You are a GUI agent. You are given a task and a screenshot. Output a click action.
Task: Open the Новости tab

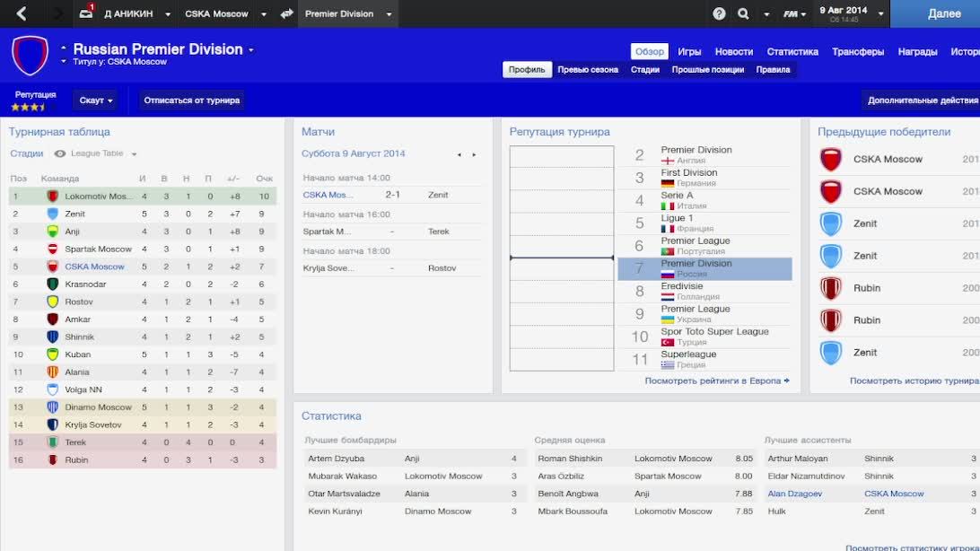(x=734, y=52)
